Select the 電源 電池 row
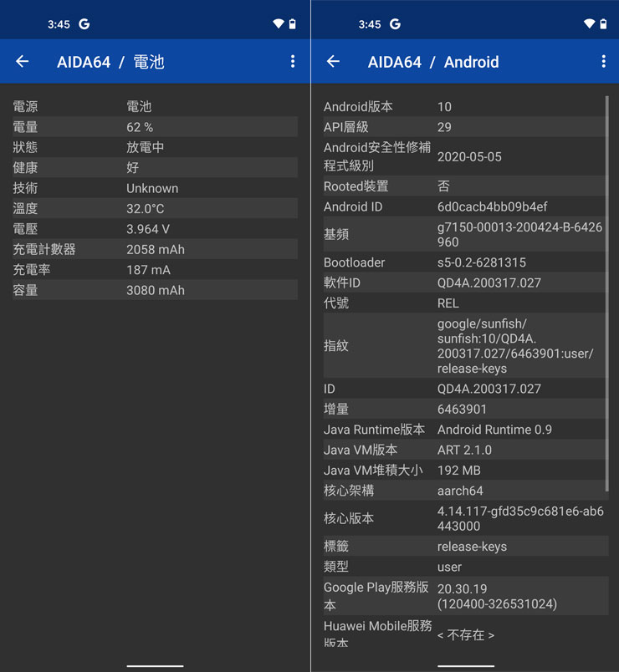The height and width of the screenshot is (672, 619). click(155, 106)
